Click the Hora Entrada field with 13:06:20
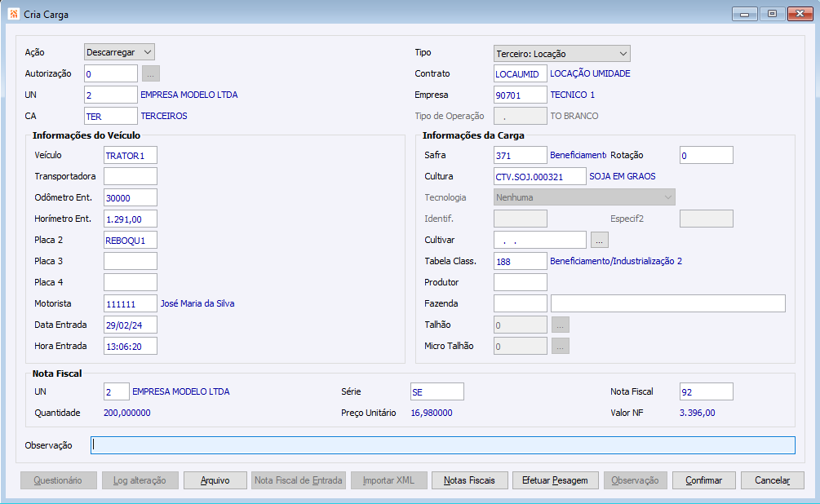 [131, 346]
